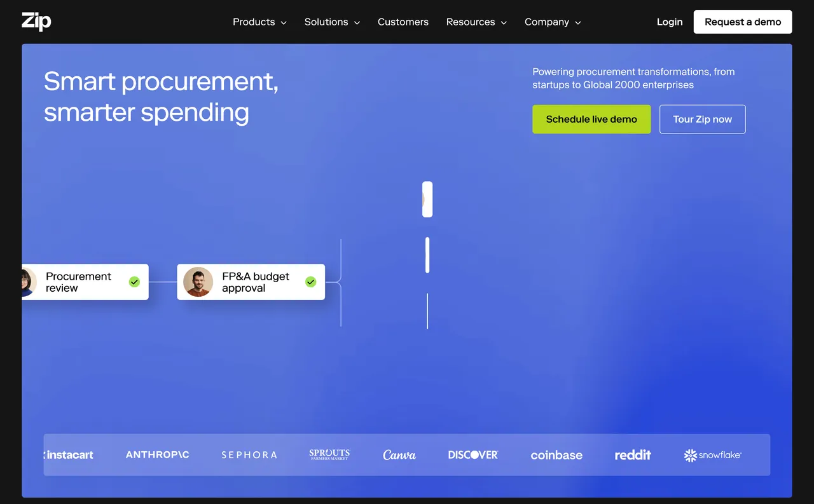Click the Sprouts Farmers Market logo
The image size is (814, 504).
pos(329,454)
